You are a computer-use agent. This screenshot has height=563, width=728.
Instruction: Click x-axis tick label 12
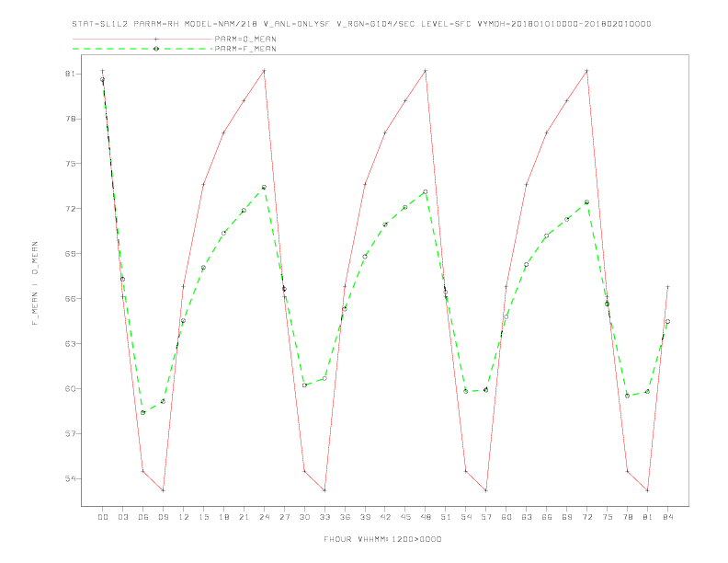[x=184, y=517]
